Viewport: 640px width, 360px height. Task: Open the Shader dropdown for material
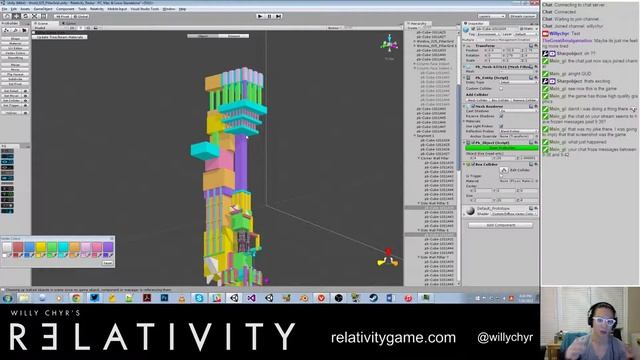(x=514, y=214)
